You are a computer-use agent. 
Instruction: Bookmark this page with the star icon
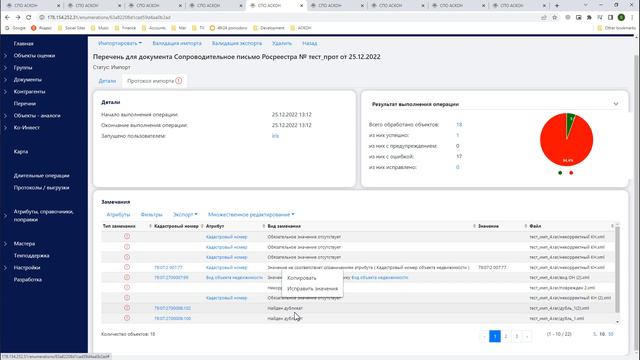pyautogui.click(x=555, y=18)
